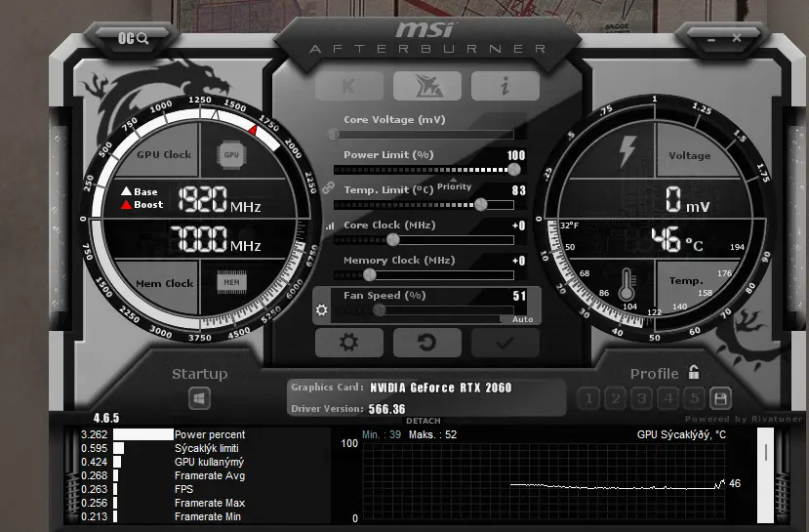The width and height of the screenshot is (809, 532).
Task: Minimize the Afterburner window
Action: 711,40
